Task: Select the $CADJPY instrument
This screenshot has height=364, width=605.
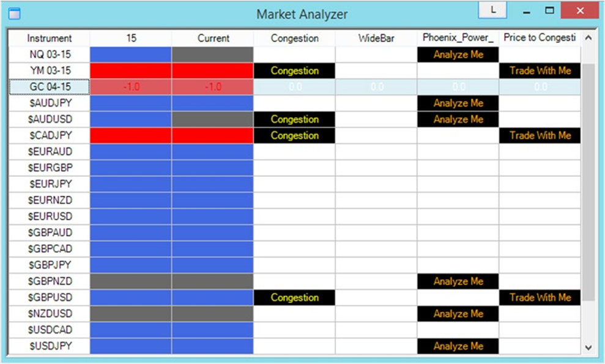Action: 50,135
